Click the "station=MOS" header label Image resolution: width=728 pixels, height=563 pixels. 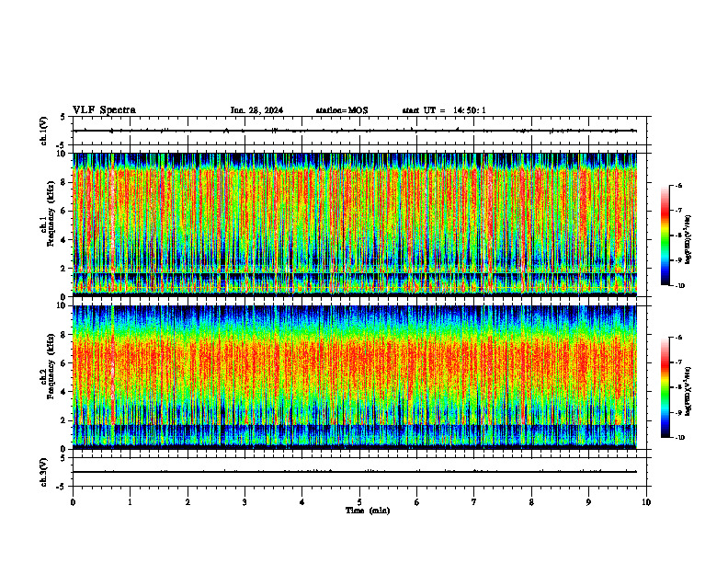(x=342, y=110)
